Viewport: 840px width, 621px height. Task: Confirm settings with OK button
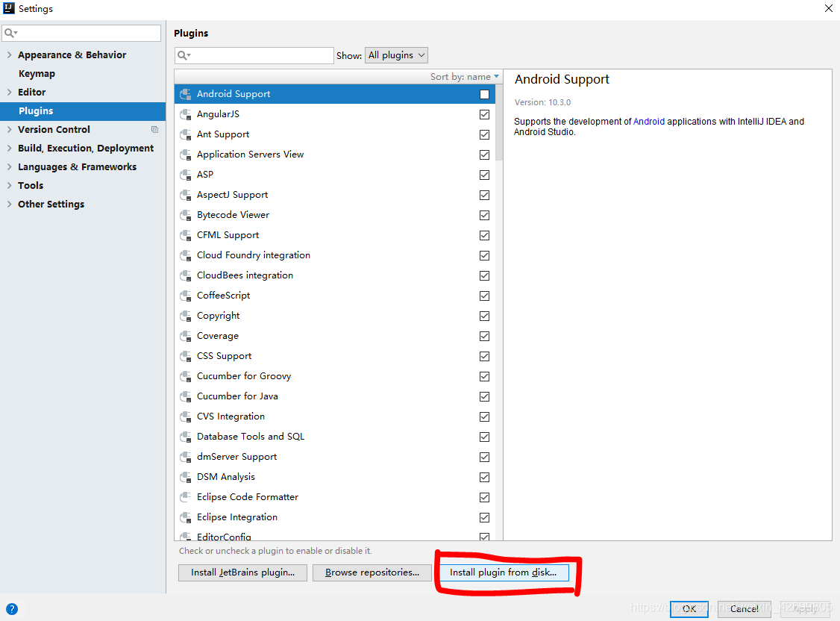click(689, 609)
